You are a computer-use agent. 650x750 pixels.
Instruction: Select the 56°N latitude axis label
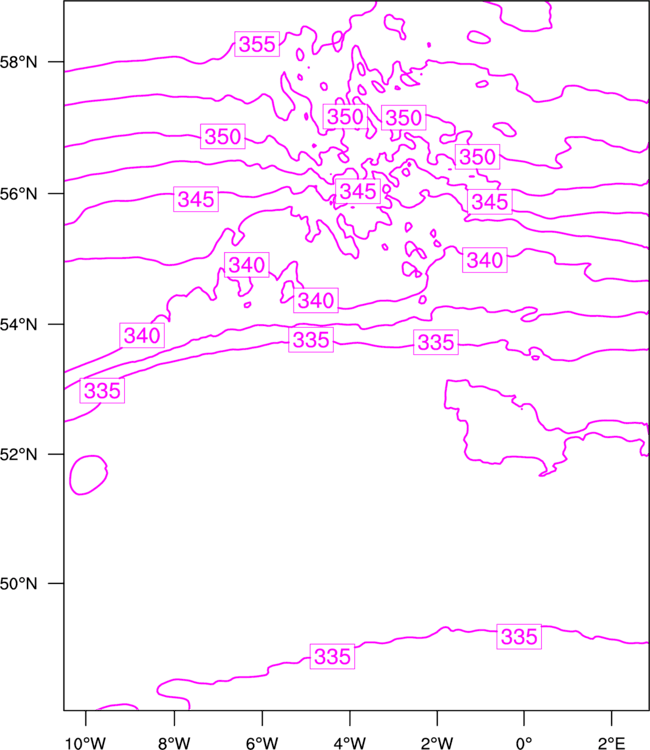[x=18, y=194]
